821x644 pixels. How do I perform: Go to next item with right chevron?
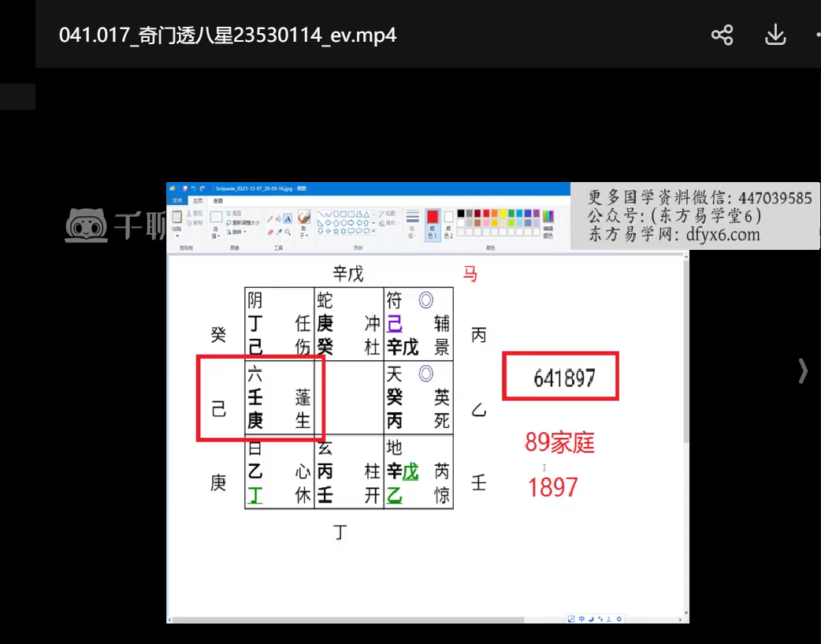803,370
